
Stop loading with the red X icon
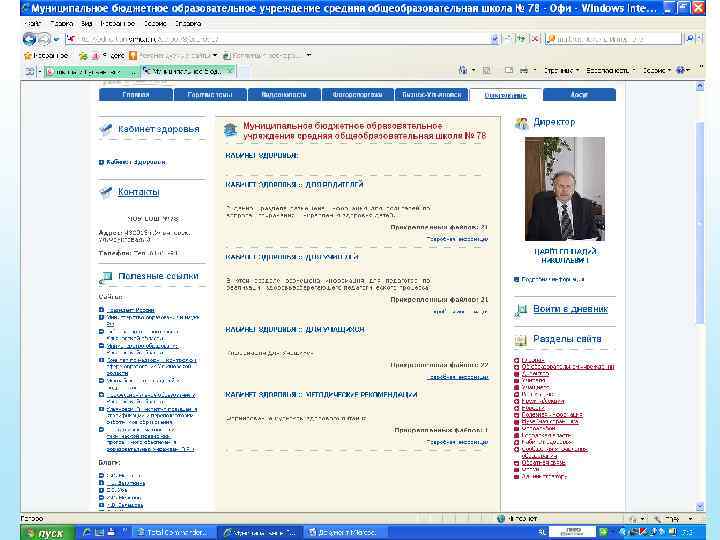(534, 39)
